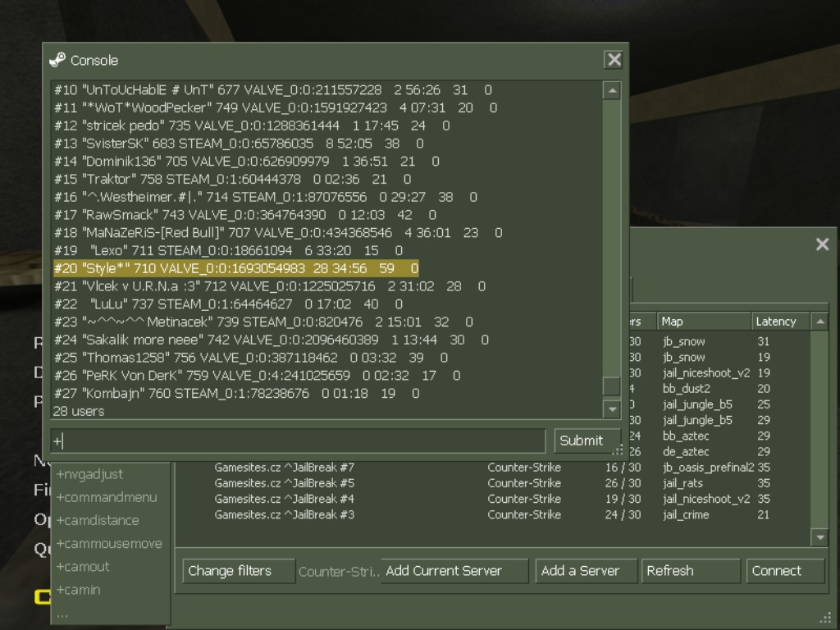Choose +camin autocomplete suggestion

(78, 590)
